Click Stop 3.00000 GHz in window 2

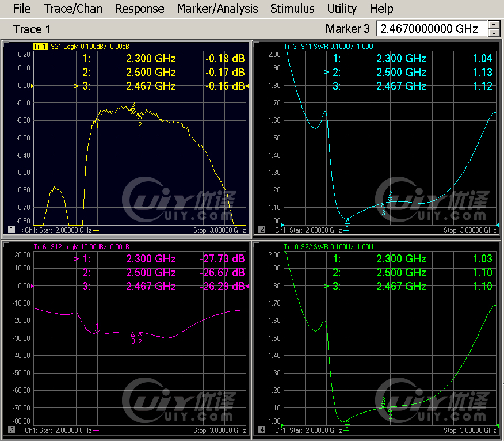pyautogui.click(x=470, y=230)
